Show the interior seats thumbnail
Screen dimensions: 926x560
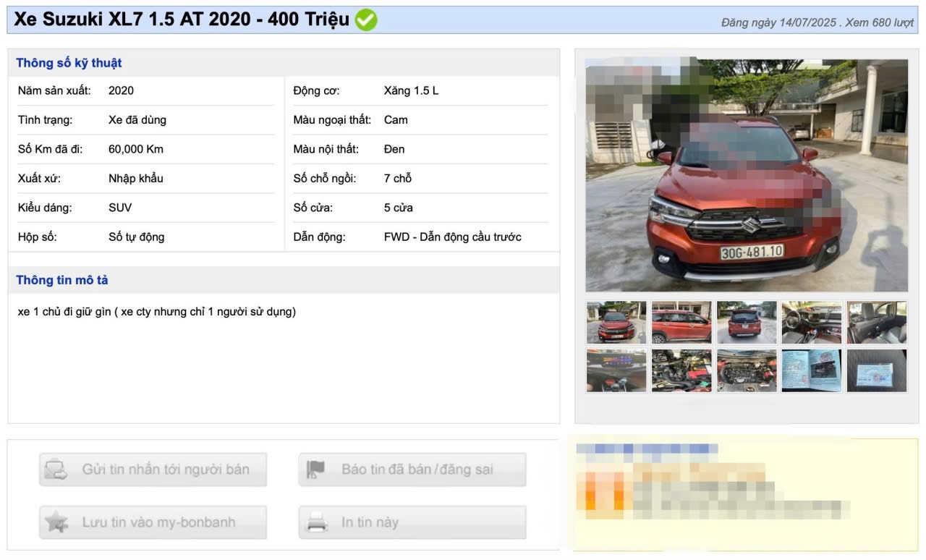pyautogui.click(x=877, y=322)
